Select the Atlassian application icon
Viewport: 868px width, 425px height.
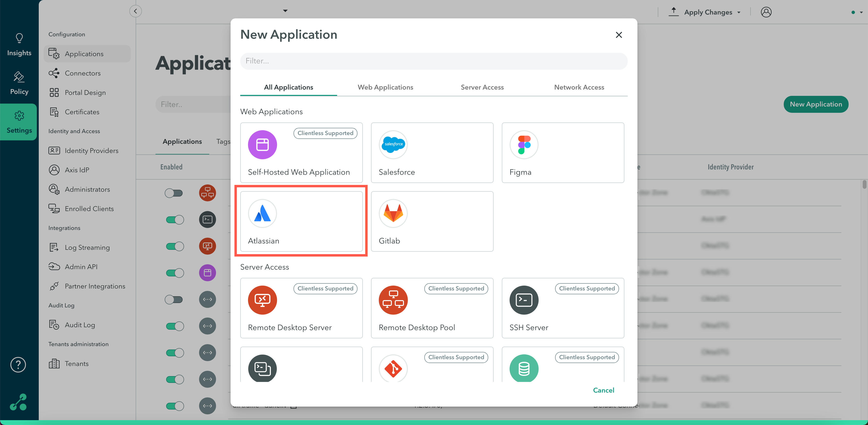coord(262,213)
